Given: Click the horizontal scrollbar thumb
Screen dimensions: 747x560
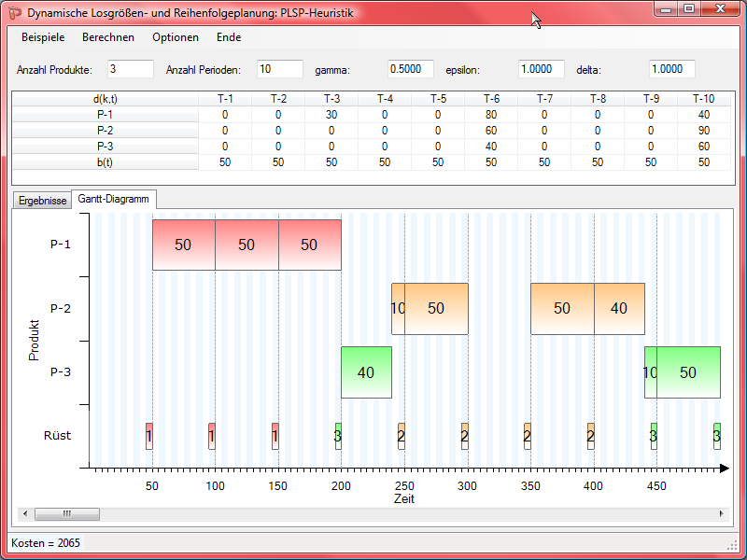Looking at the screenshot, I should point(66,513).
